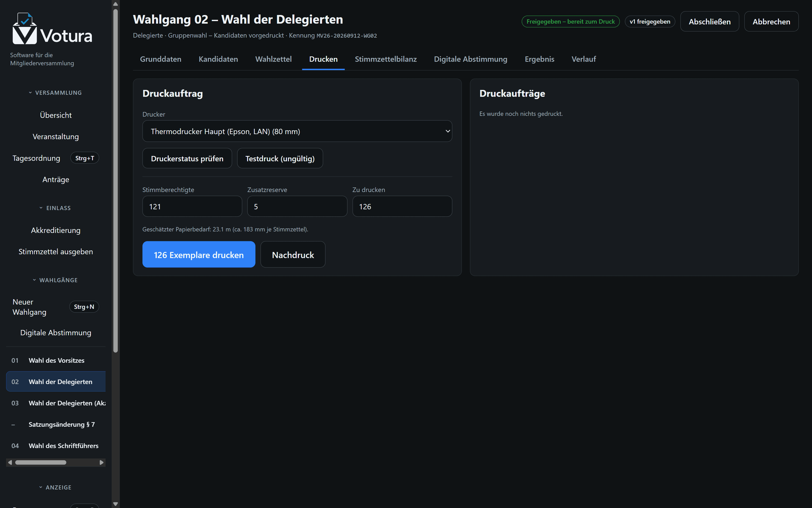Start a Testdruck (ungültig)
Screen dimensions: 812x508
(280, 158)
